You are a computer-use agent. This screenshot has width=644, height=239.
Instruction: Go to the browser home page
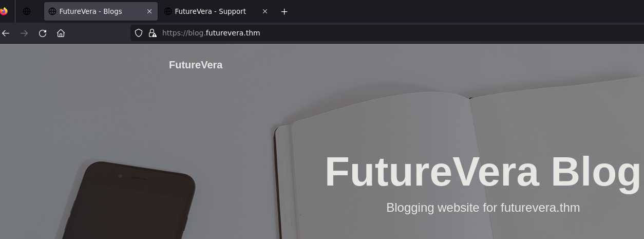61,33
